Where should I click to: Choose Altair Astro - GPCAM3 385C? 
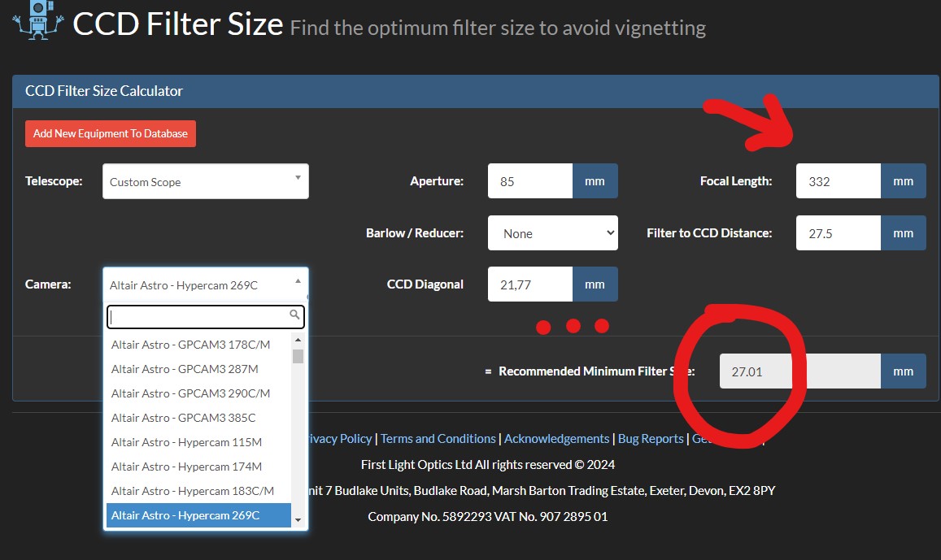183,418
